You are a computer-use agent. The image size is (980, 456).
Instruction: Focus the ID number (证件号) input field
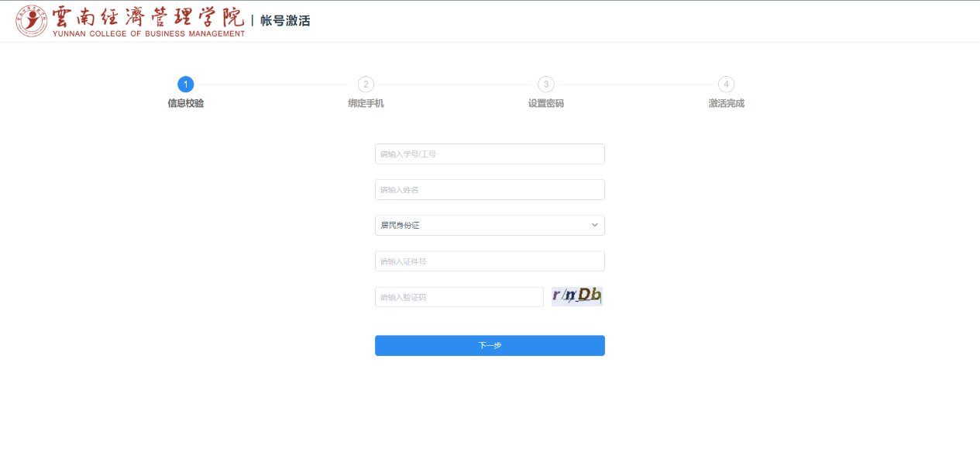pos(490,261)
